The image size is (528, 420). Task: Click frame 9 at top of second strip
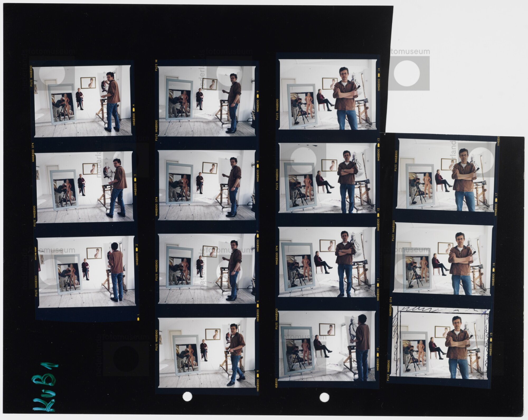click(207, 101)
